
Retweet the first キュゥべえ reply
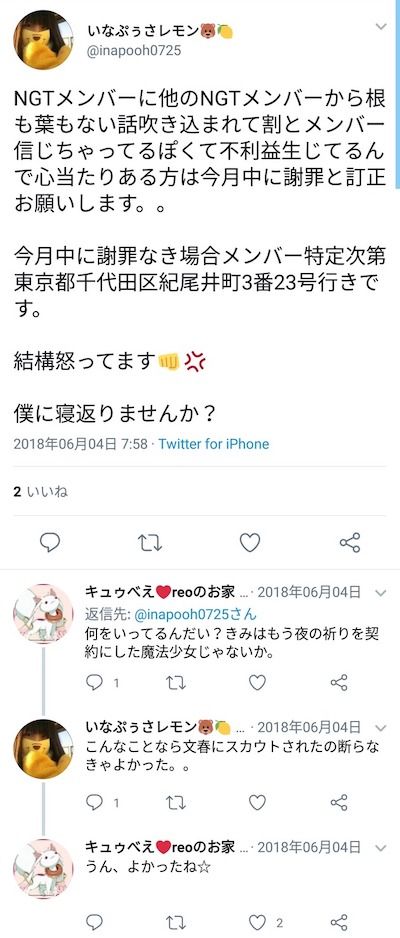pyautogui.click(x=176, y=683)
